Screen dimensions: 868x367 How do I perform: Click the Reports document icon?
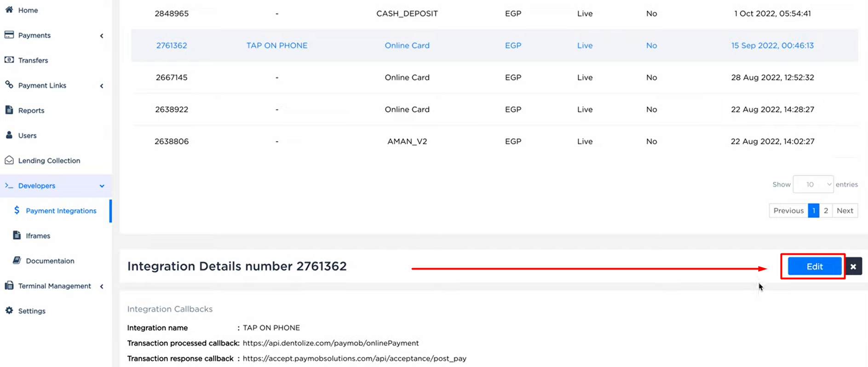pos(9,110)
